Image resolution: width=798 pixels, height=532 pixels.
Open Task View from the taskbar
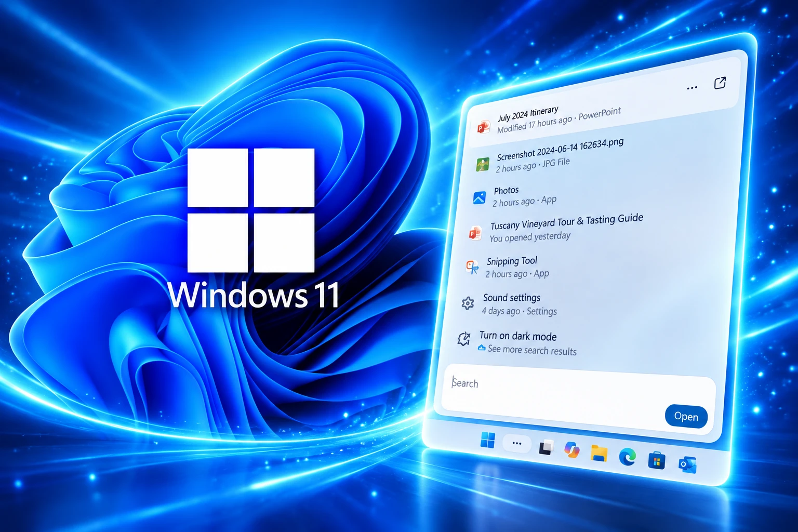pos(546,447)
